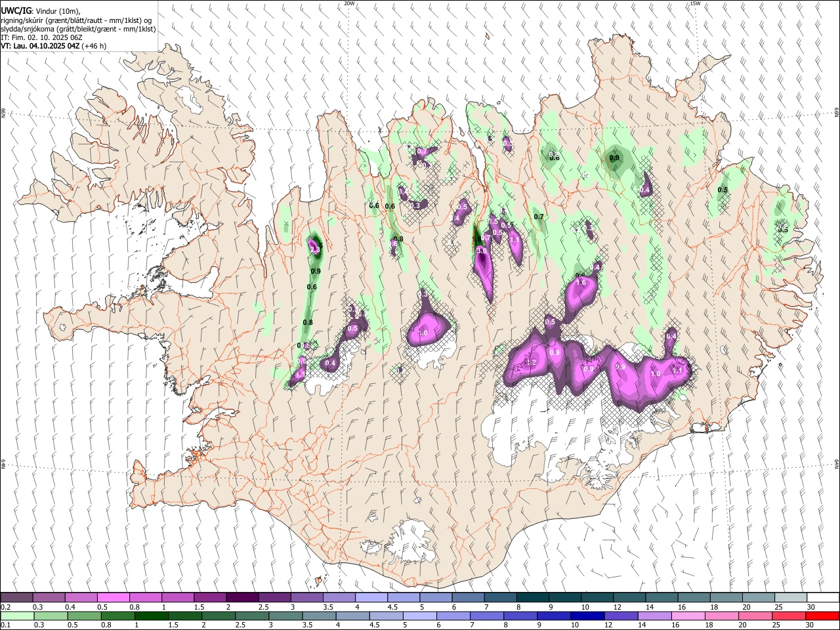Pick the 25 swatch in lower scale

[x=789, y=616]
